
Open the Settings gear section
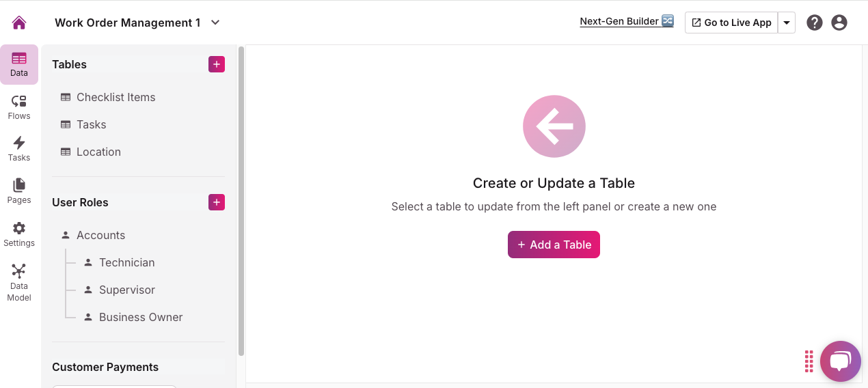click(19, 234)
